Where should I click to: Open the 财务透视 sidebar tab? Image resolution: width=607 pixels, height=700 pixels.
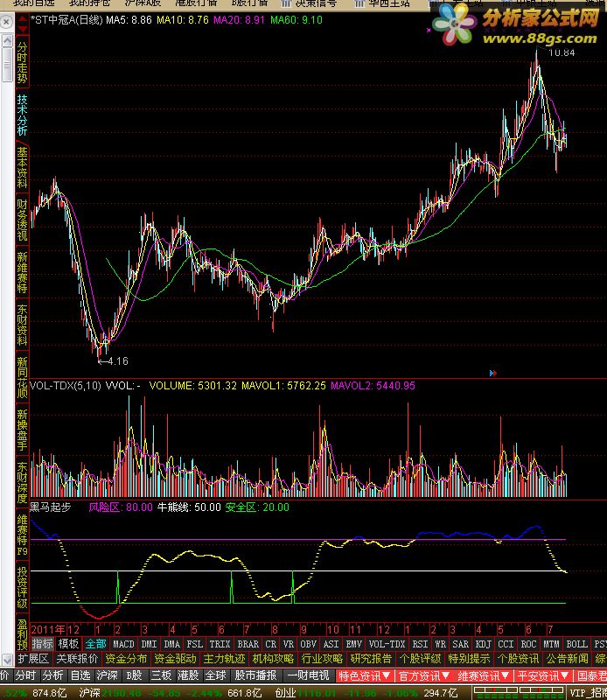[x=22, y=220]
